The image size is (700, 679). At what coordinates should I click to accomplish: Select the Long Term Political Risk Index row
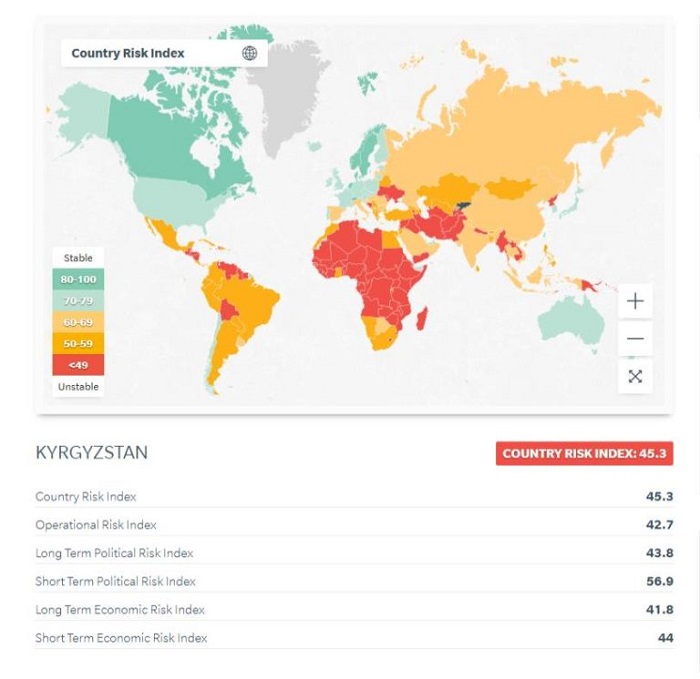pyautogui.click(x=114, y=553)
